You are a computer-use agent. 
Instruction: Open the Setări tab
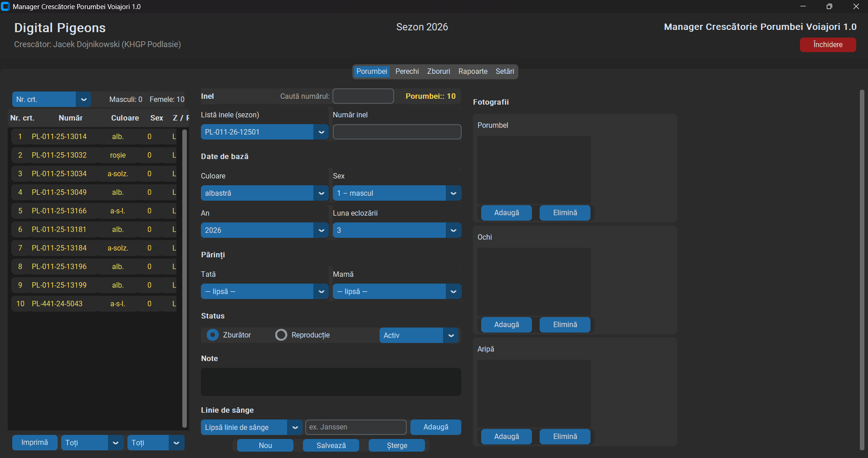(505, 71)
